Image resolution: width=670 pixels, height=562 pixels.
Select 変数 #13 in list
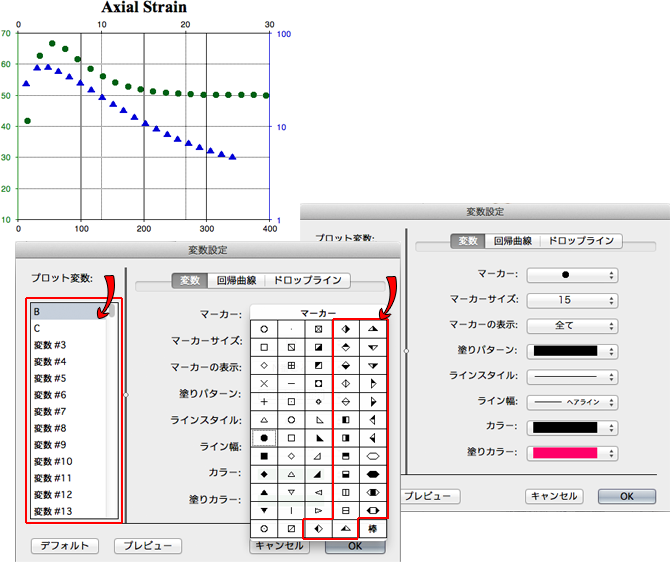tap(68, 511)
